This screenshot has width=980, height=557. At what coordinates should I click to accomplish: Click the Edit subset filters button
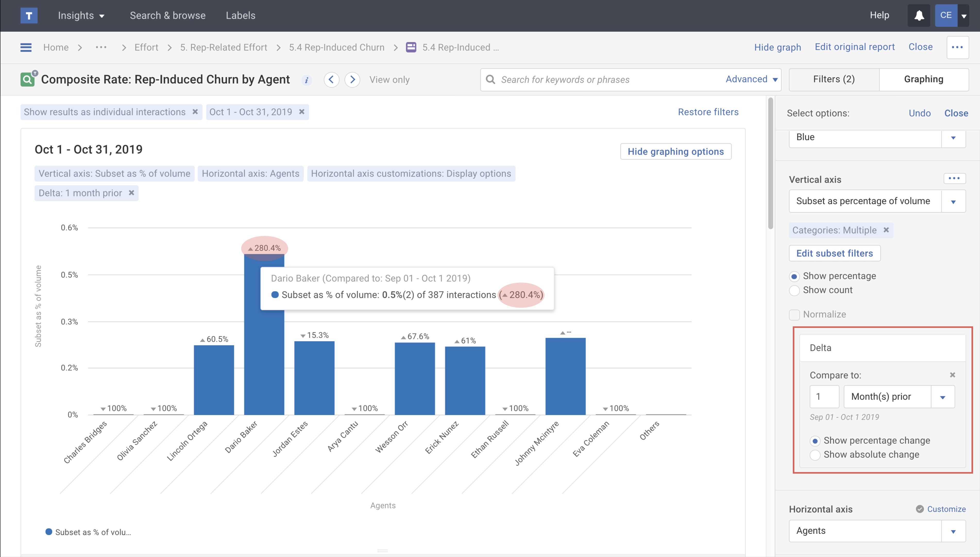pos(834,253)
